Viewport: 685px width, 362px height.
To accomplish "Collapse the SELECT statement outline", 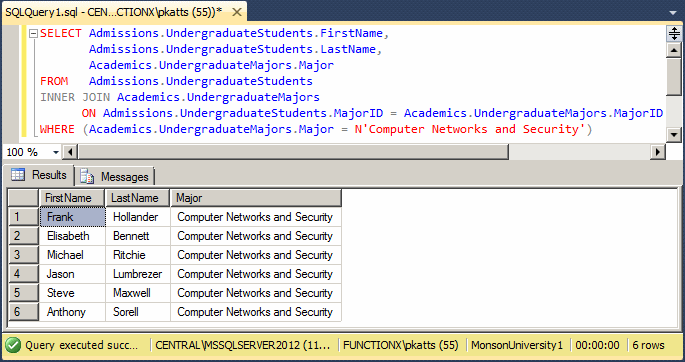I will (x=33, y=34).
